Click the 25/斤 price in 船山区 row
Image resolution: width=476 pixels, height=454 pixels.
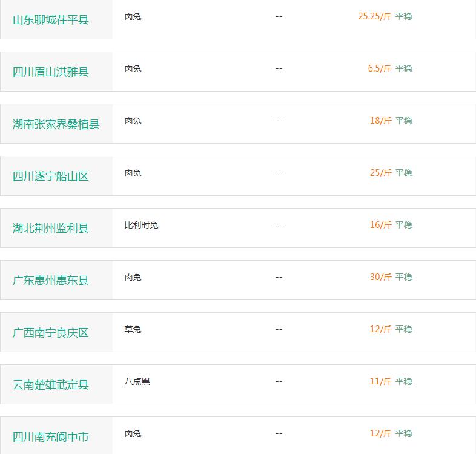coord(380,173)
